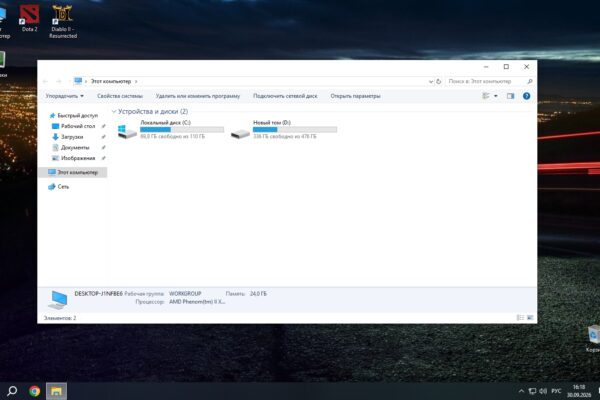The width and height of the screenshot is (600, 400).
Task: Open the Упорядочить dropdown menu
Action: pyautogui.click(x=64, y=96)
